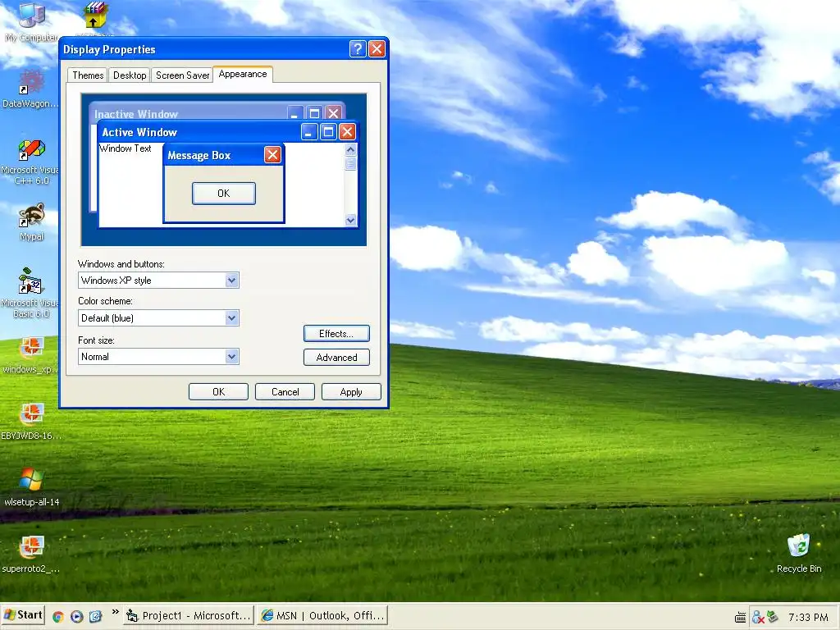The image size is (840, 630).
Task: Expand the quick launch overflow chevron
Action: (115, 612)
